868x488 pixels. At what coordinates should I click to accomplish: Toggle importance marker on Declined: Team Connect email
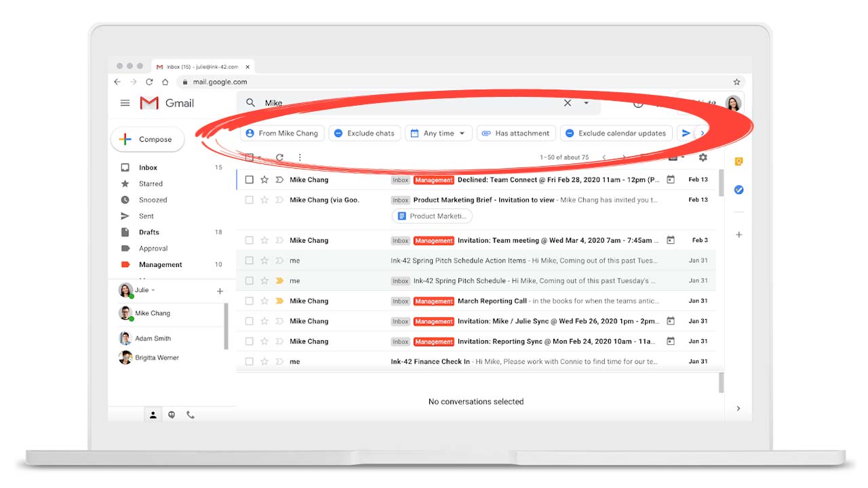click(279, 180)
